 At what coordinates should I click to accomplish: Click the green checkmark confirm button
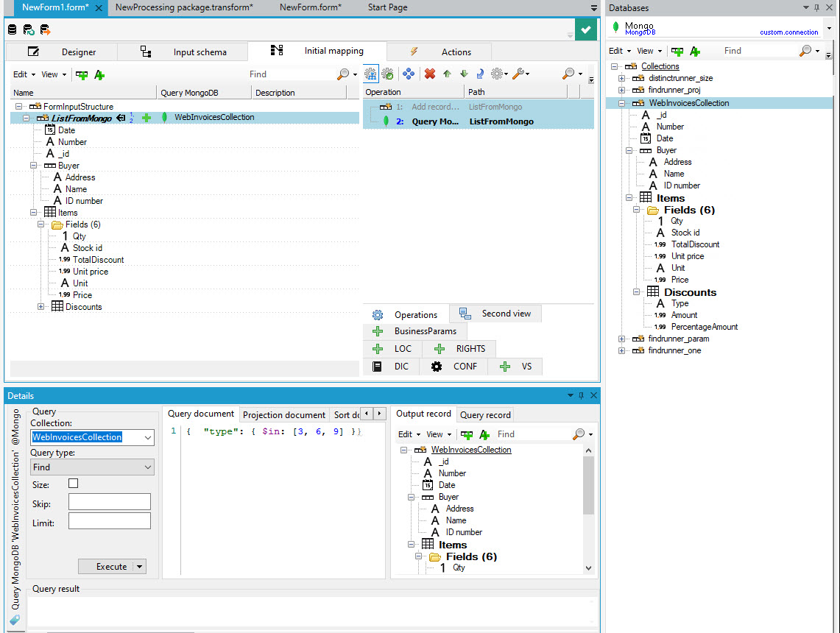[x=585, y=29]
